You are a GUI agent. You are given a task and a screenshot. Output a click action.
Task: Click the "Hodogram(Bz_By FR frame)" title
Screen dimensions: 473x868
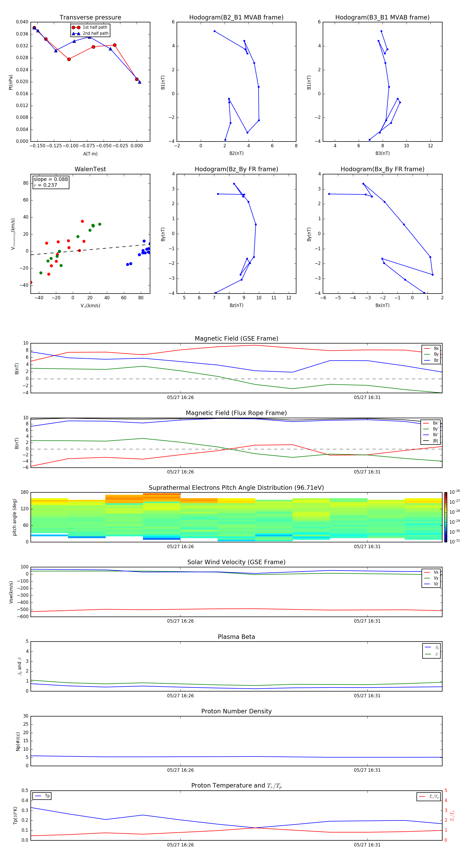236,169
